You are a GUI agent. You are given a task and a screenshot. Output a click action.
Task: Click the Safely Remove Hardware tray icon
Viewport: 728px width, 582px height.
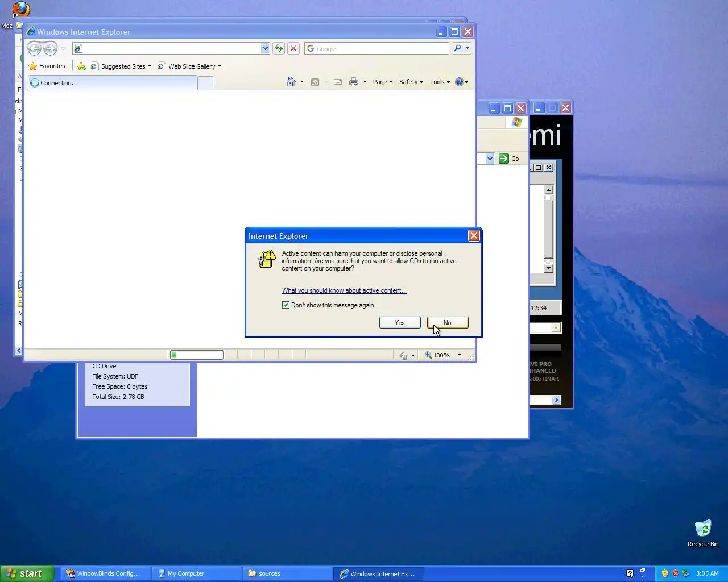pos(685,573)
